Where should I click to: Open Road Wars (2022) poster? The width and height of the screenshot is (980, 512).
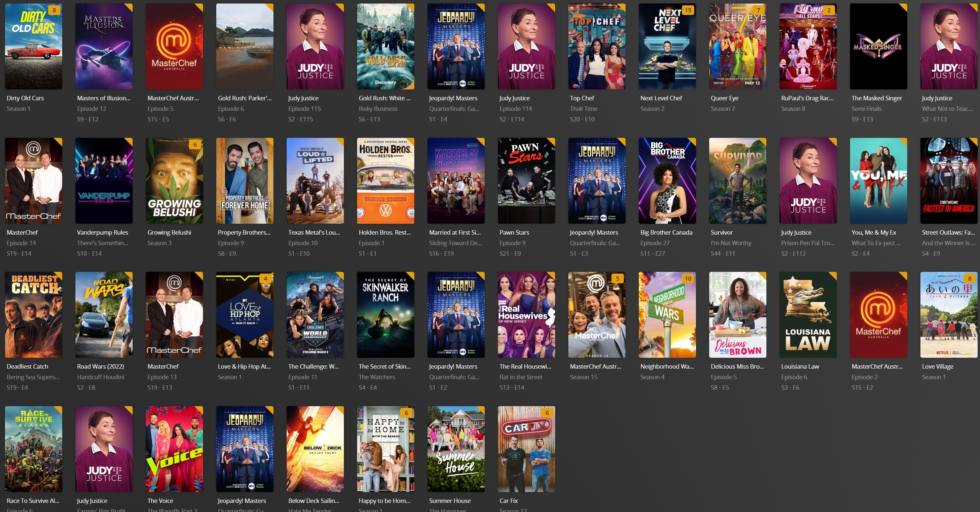coord(104,315)
